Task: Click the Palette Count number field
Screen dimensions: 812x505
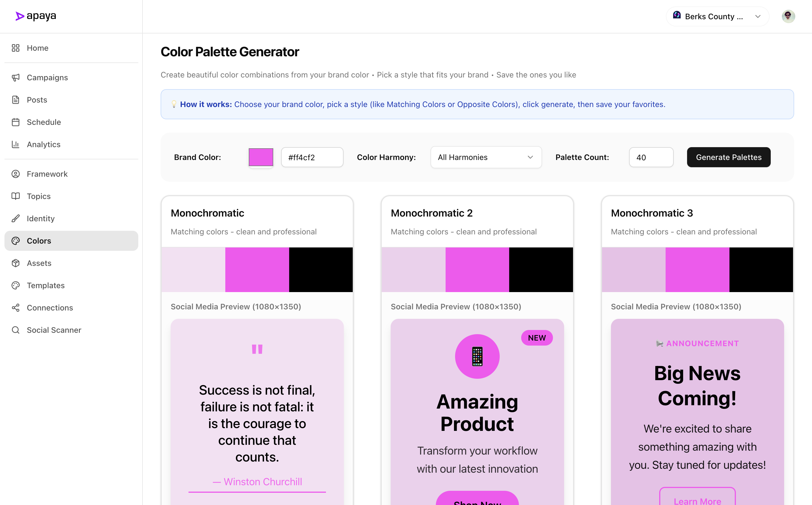Action: (651, 157)
